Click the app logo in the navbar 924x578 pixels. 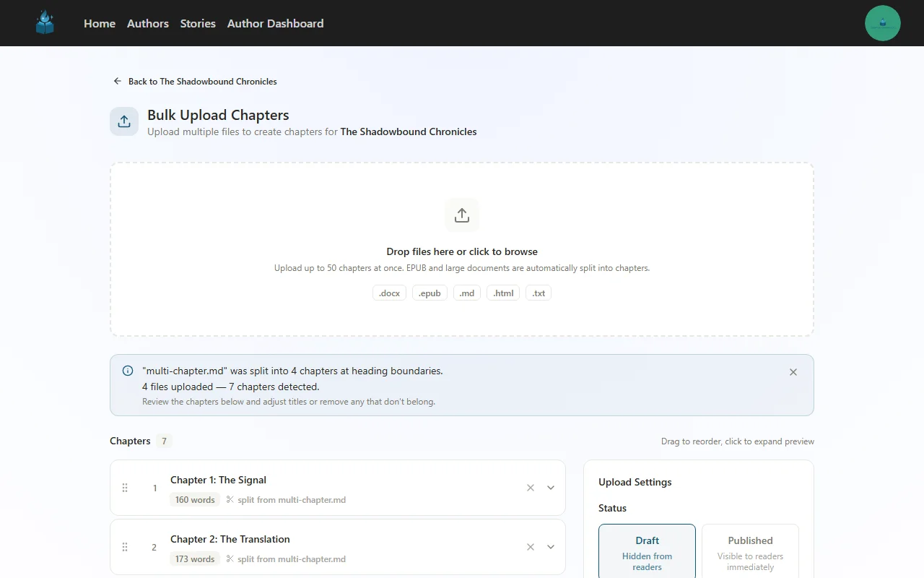45,22
